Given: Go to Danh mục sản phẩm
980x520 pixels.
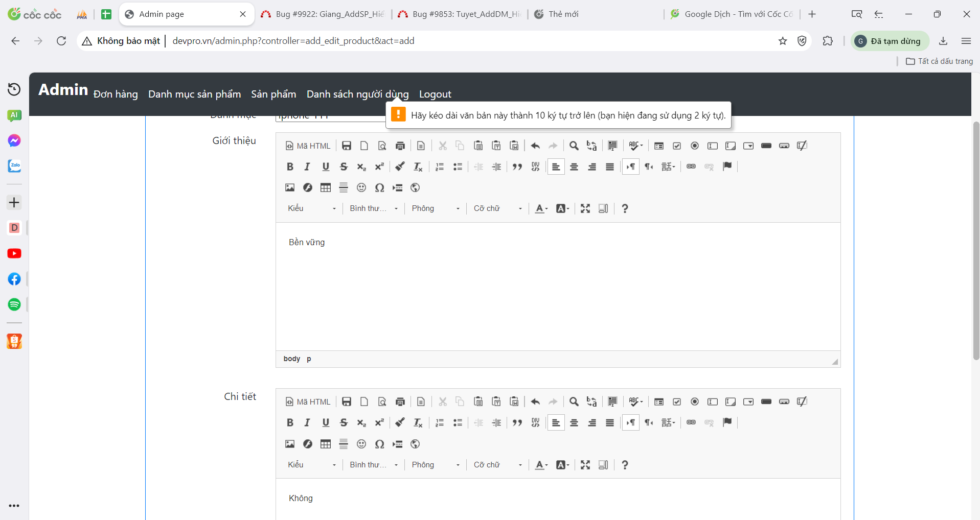Looking at the screenshot, I should pos(194,94).
